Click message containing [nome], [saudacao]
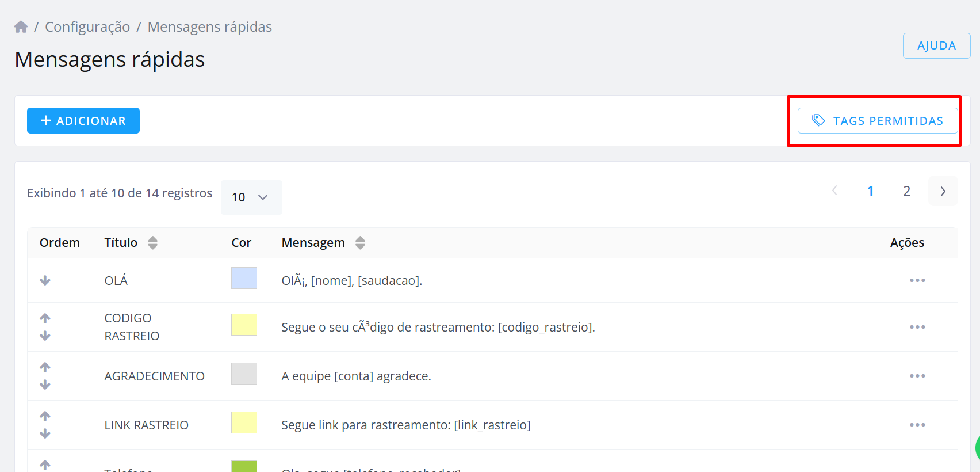The height and width of the screenshot is (472, 980). coord(351,280)
